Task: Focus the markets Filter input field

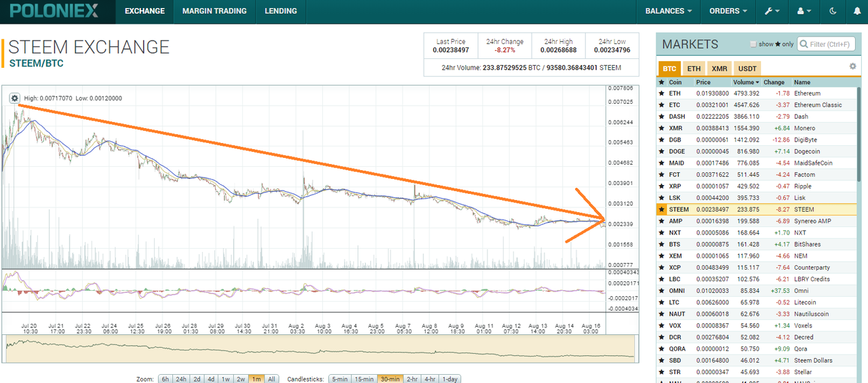Action: click(826, 44)
